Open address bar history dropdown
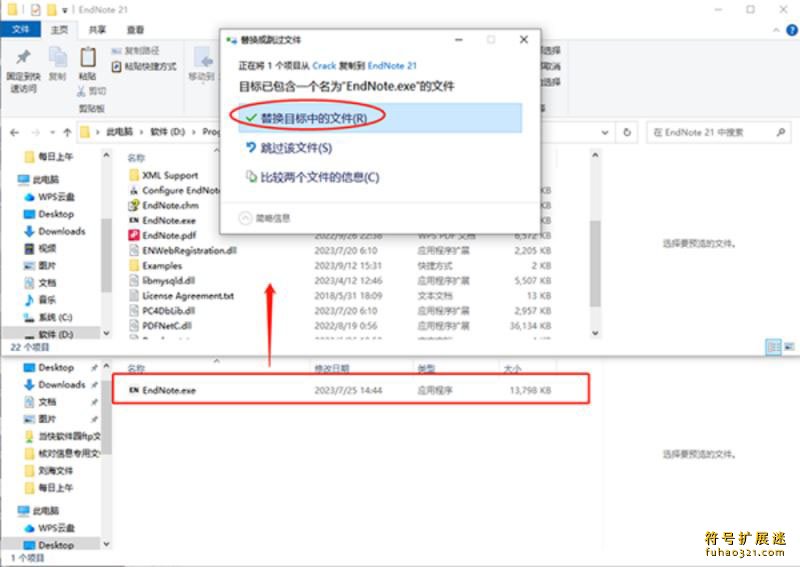This screenshot has height=567, width=800. 605,133
